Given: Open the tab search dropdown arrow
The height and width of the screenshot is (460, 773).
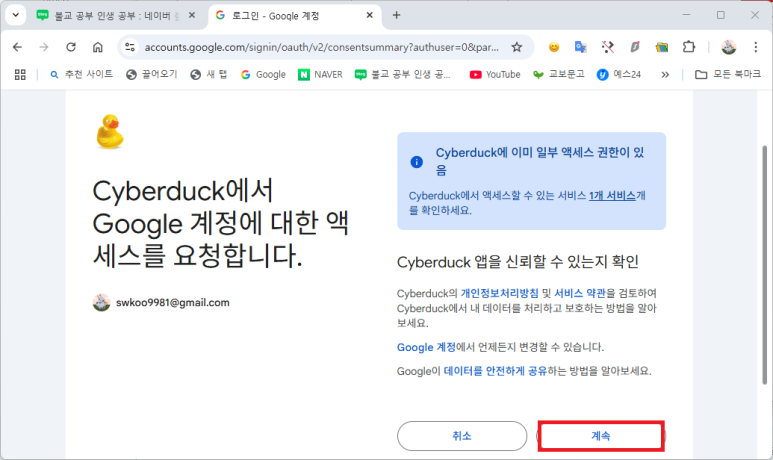Looking at the screenshot, I should pos(16,15).
